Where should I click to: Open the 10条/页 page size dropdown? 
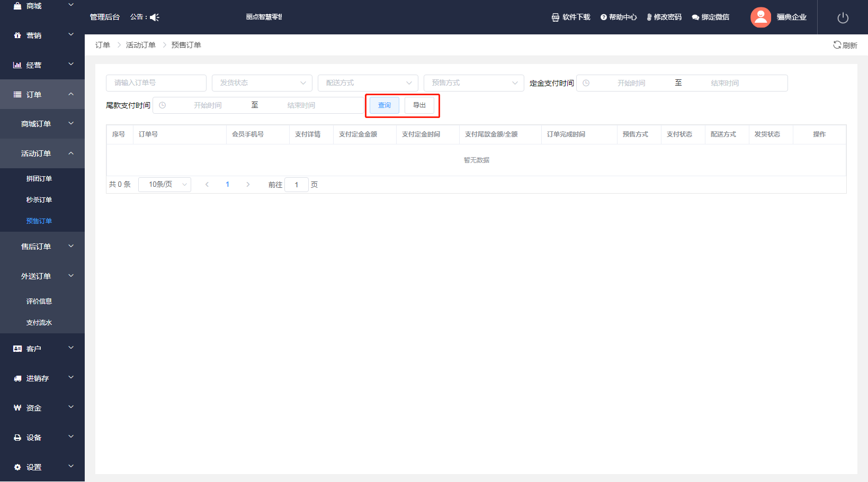165,185
